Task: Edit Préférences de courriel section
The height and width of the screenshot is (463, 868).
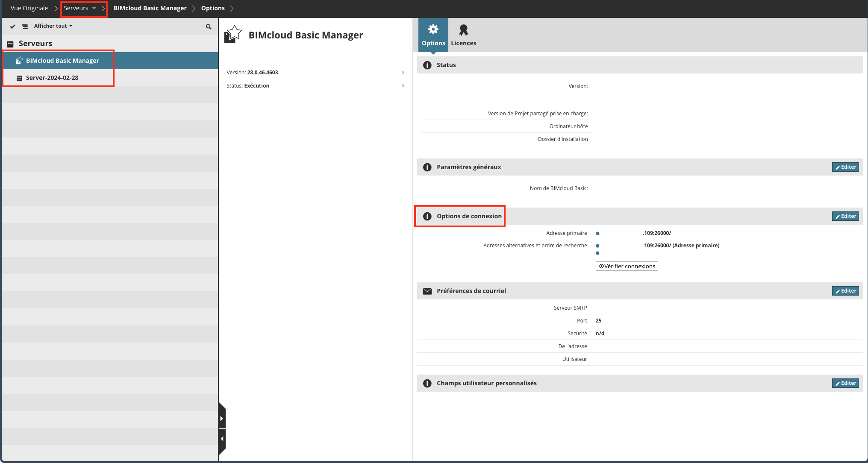Action: [x=845, y=291]
